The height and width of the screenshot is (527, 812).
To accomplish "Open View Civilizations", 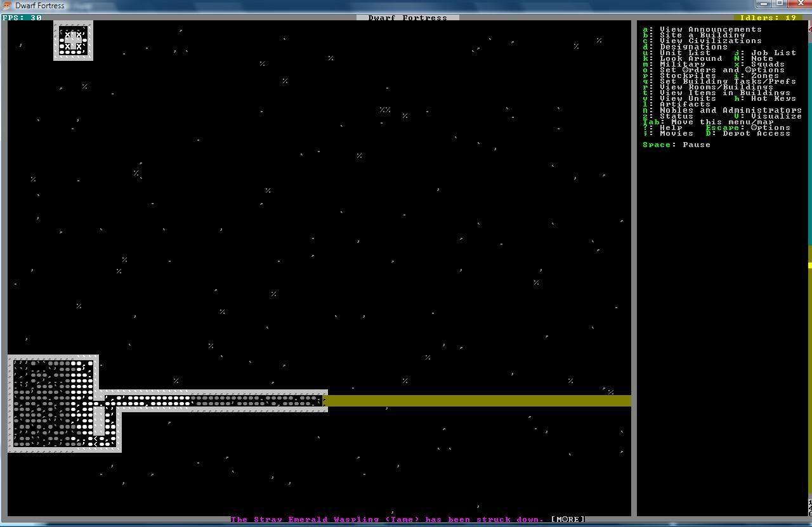I will (702, 41).
